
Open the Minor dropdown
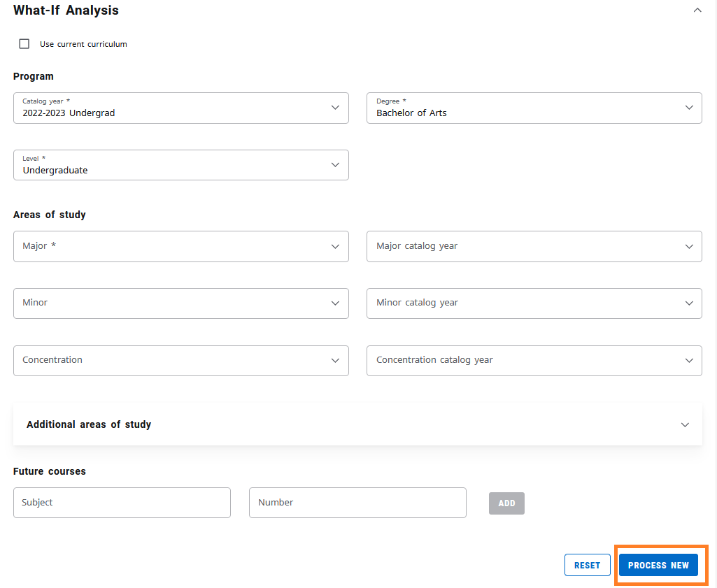coord(181,303)
